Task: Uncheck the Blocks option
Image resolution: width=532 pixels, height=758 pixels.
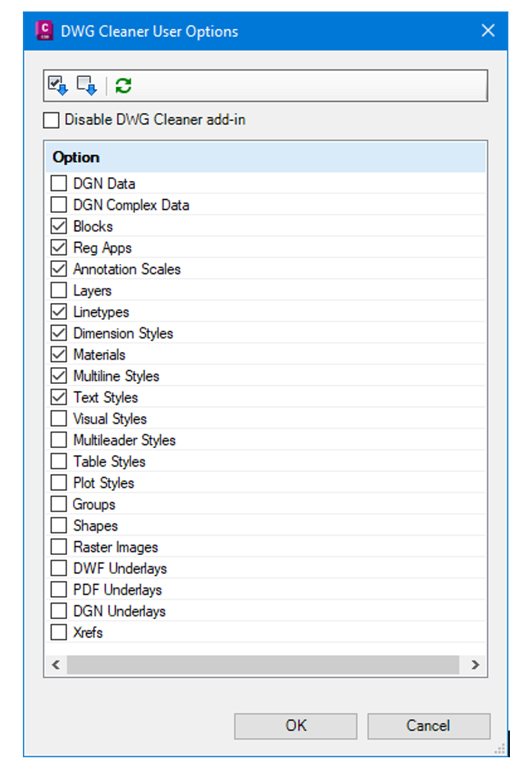Action: tap(59, 227)
